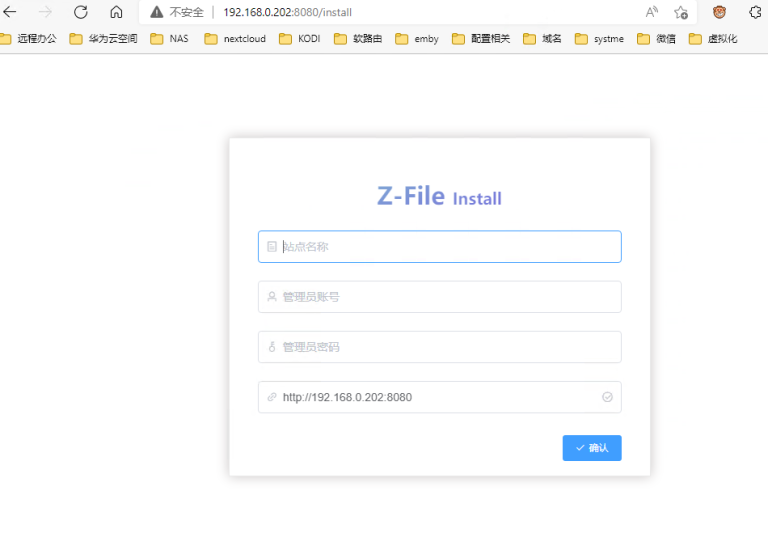The width and height of the screenshot is (768, 533).
Task: Open the 华为云空间 bookmark folder
Action: pos(103,39)
